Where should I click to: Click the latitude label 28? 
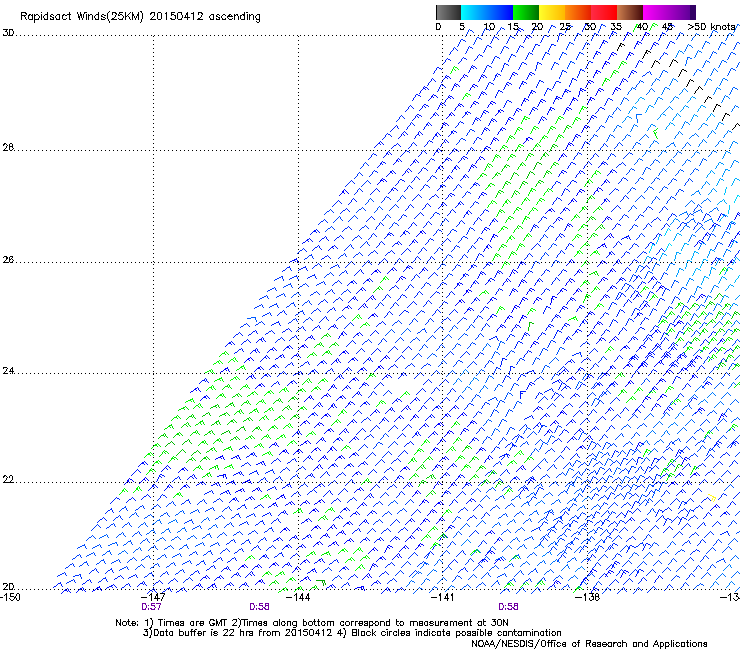(8, 148)
